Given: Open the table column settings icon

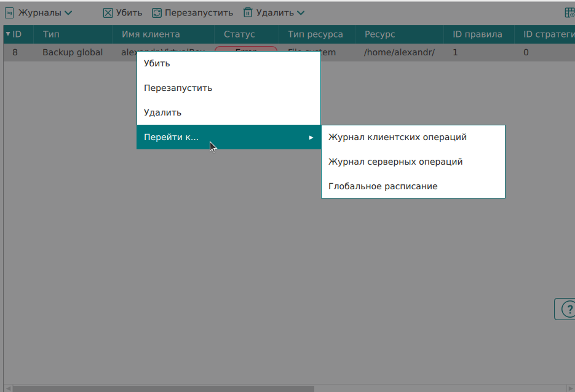Looking at the screenshot, I should click(x=569, y=12).
